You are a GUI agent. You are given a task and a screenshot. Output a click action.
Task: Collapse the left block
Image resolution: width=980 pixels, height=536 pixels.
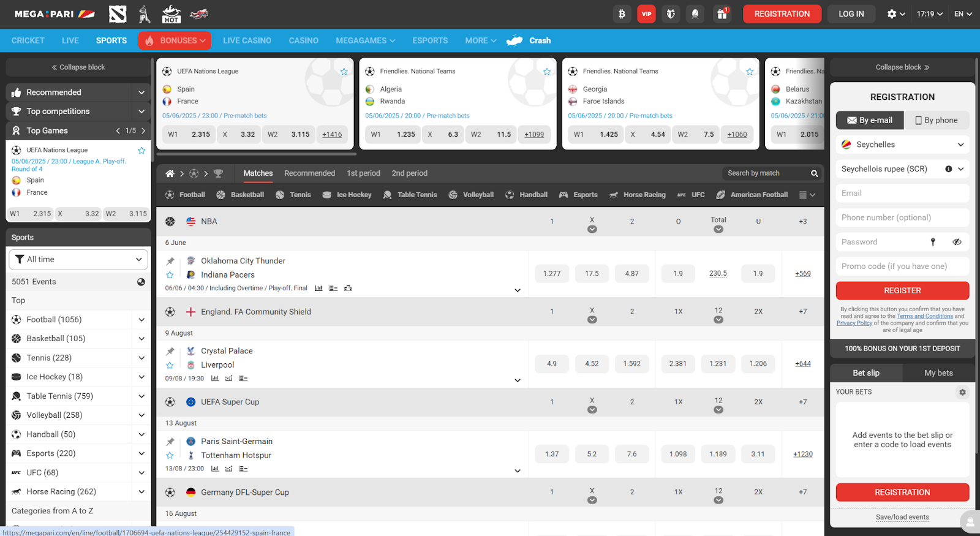tap(78, 67)
